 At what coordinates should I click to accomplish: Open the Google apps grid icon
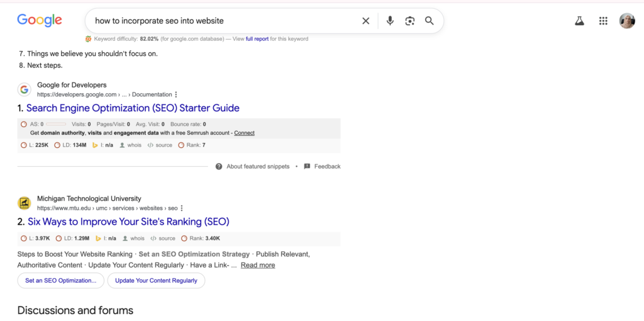click(603, 21)
